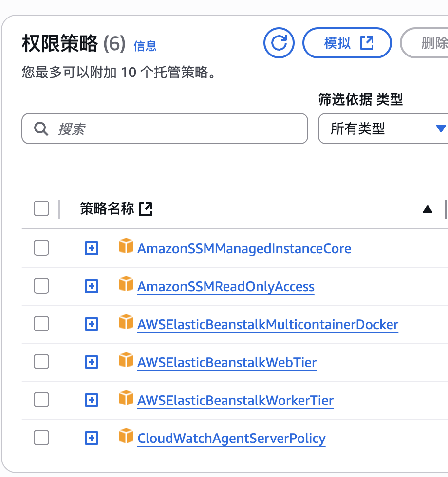The image size is (448, 477).
Task: Sort by policy name ascending arrow
Action: (428, 209)
